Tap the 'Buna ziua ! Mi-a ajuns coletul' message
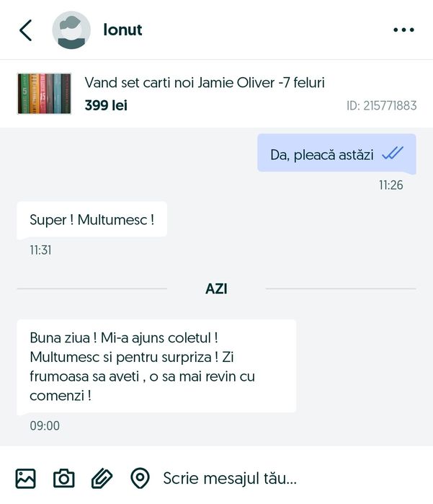Image resolution: width=433 pixels, height=504 pixels. [x=156, y=366]
